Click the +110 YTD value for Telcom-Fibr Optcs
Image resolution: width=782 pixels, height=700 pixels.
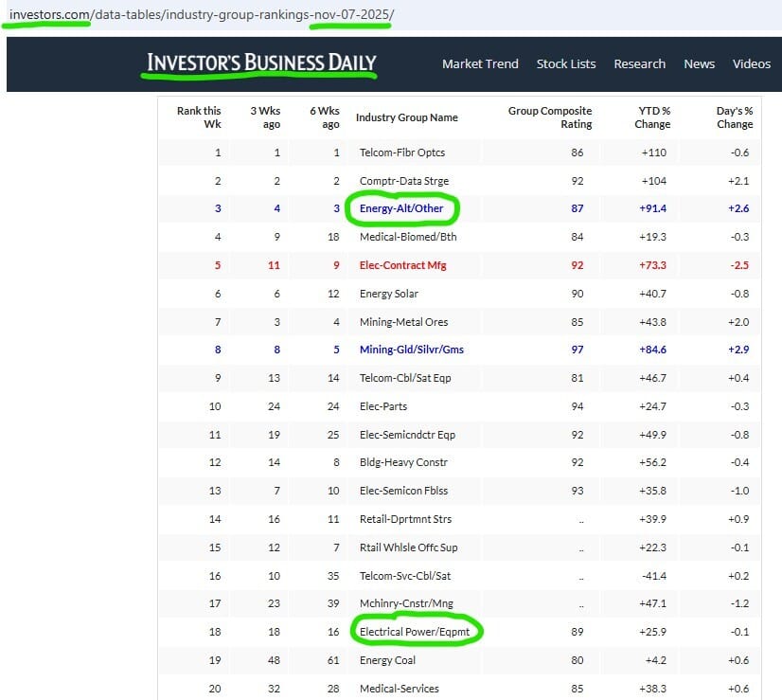[653, 153]
